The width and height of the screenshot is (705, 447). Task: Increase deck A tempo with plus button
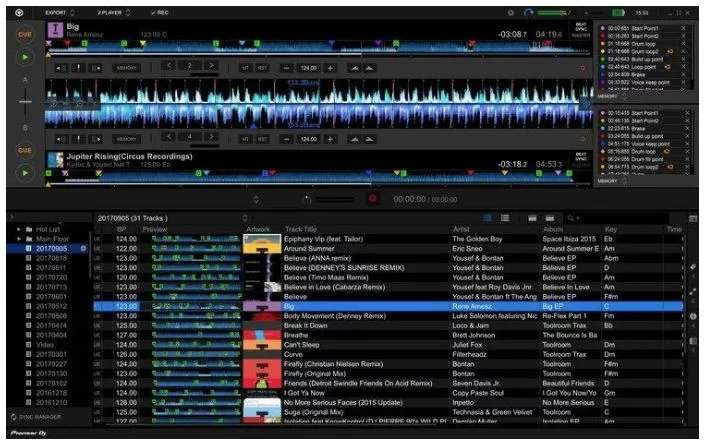(x=330, y=68)
